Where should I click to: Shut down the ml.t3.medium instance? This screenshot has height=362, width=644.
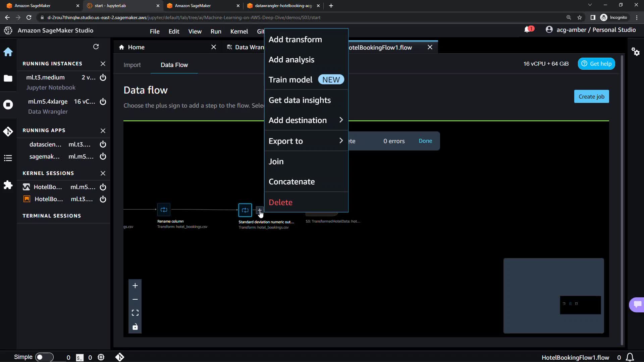pos(103,77)
